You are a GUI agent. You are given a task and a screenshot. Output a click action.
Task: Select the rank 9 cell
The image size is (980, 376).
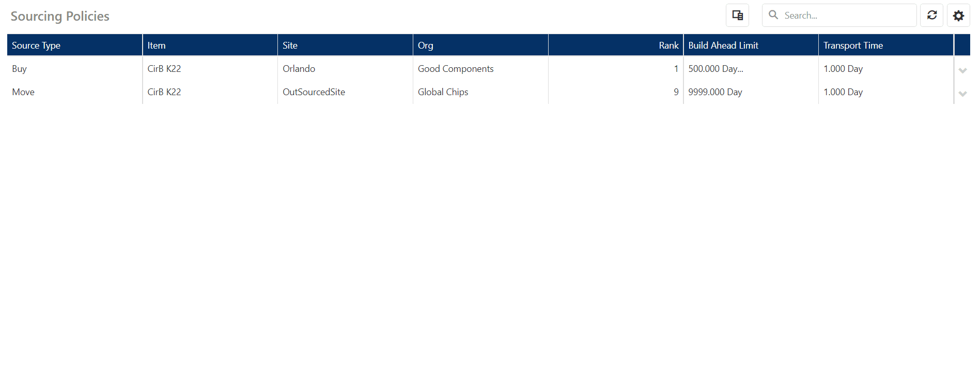tap(616, 92)
